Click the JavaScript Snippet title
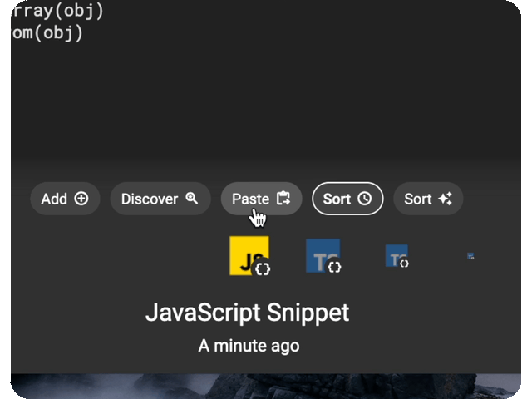 pyautogui.click(x=247, y=313)
